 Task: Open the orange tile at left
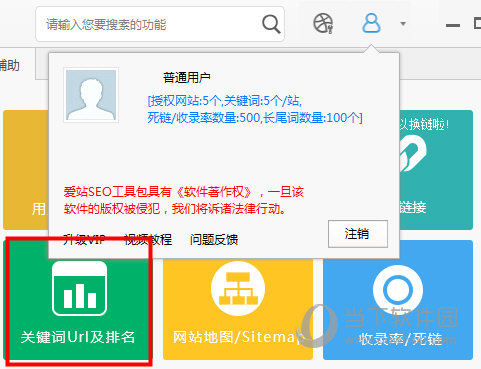click(26, 170)
